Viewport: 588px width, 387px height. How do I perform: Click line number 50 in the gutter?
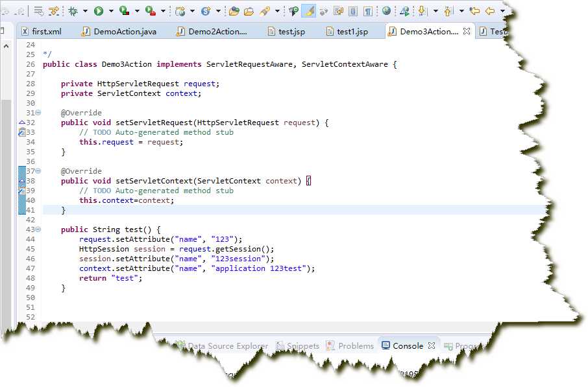pos(31,298)
